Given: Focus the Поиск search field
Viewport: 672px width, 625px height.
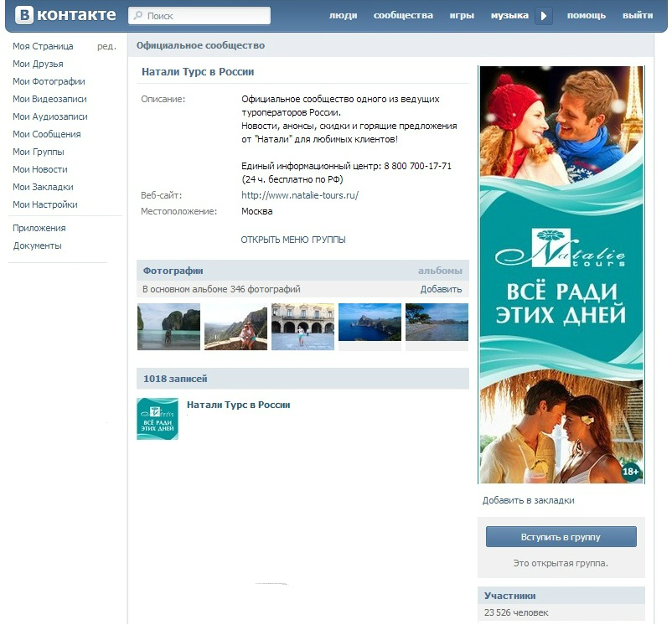Looking at the screenshot, I should 199,16.
